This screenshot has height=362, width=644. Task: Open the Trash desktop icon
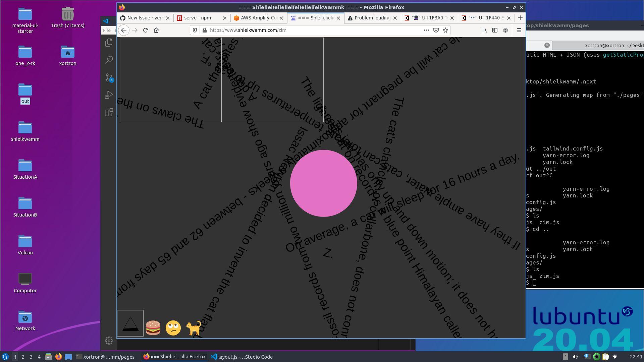tap(68, 17)
